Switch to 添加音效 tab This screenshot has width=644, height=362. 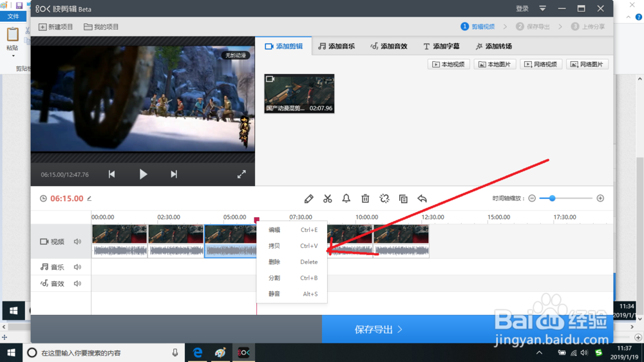(x=388, y=46)
